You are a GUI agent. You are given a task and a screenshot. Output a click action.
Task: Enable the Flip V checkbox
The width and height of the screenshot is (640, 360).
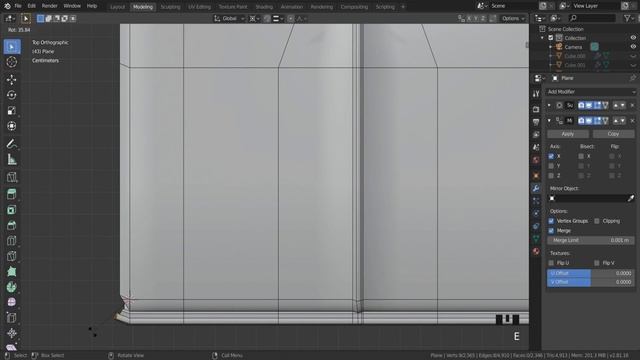(597, 263)
